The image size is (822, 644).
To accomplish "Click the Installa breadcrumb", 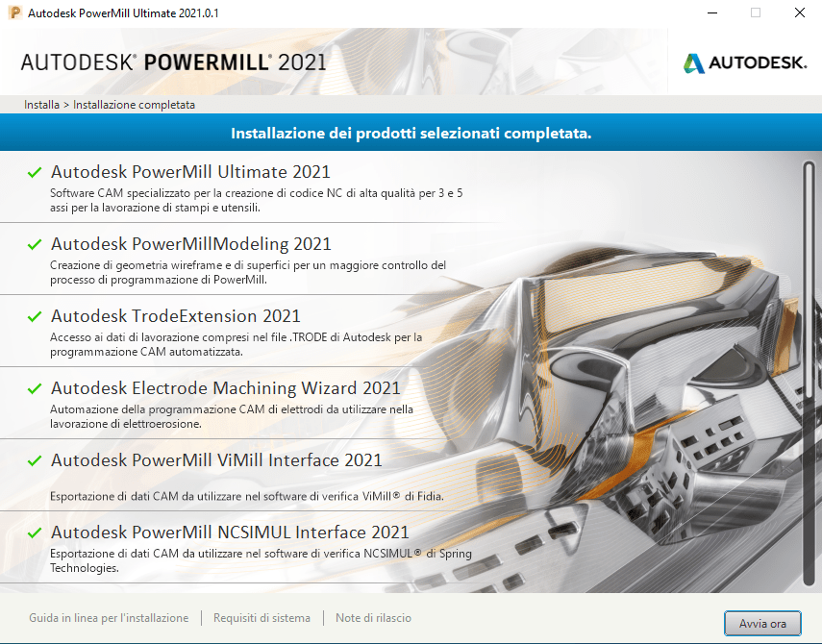I will tap(41, 105).
